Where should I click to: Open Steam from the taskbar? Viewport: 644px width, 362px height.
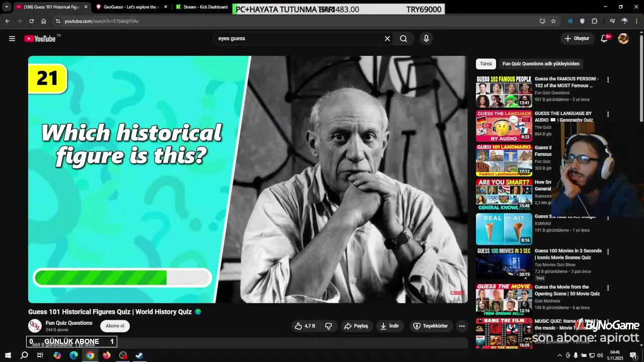pos(139,355)
